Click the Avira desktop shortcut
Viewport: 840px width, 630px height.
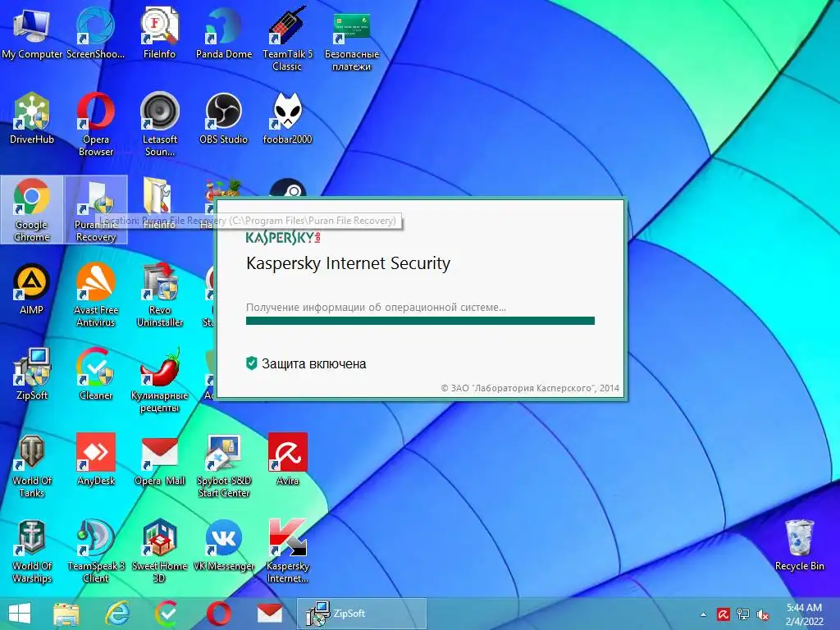pyautogui.click(x=287, y=459)
